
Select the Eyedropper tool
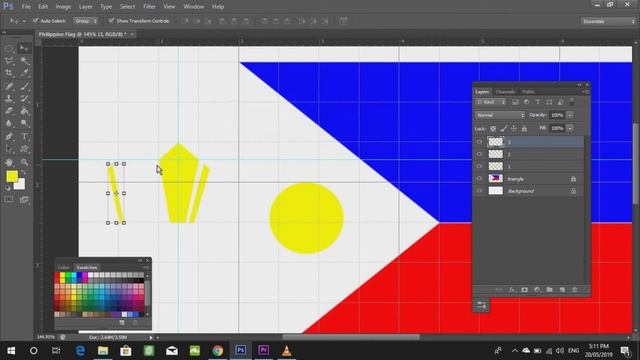pos(24,73)
